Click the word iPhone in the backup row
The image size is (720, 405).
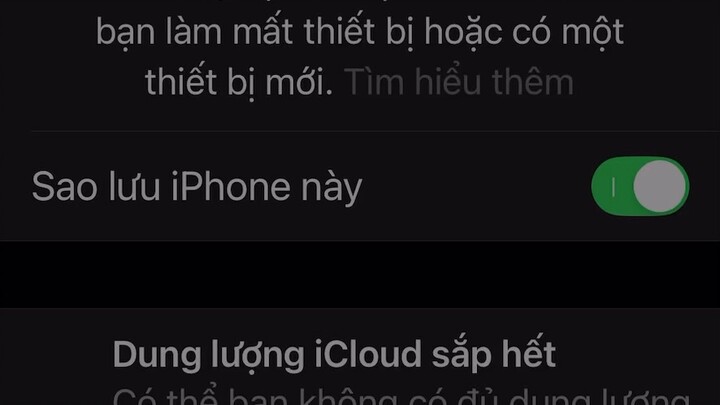(x=231, y=186)
